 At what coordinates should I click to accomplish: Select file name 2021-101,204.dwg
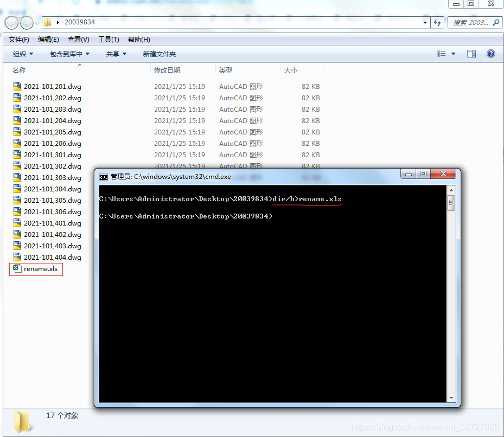(x=53, y=121)
